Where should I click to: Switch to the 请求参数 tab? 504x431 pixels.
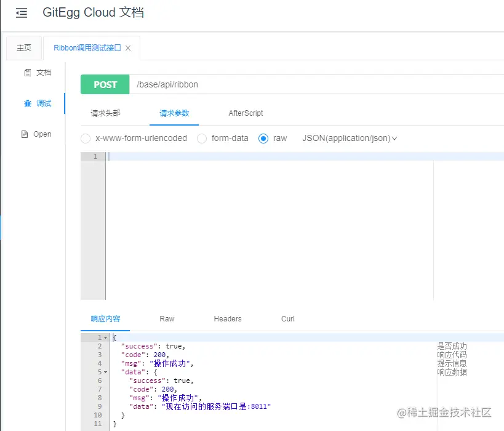pyautogui.click(x=174, y=113)
